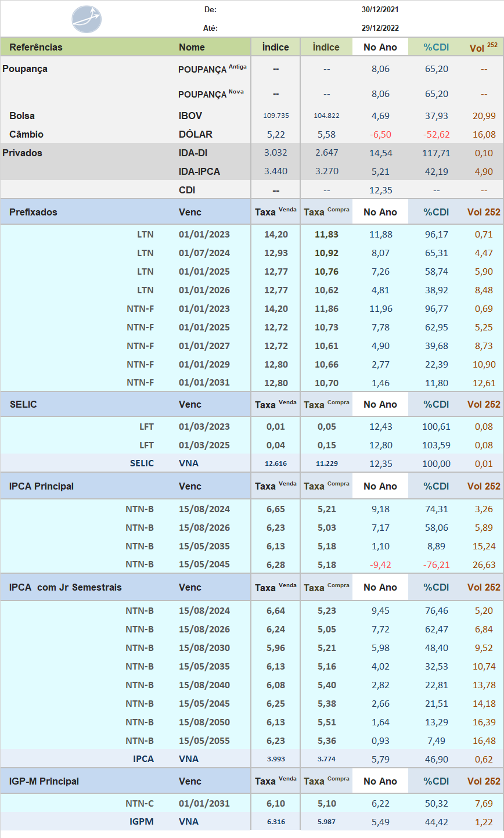Open the IPCA Principal section header
The width and height of the screenshot is (504, 838).
click(x=41, y=486)
